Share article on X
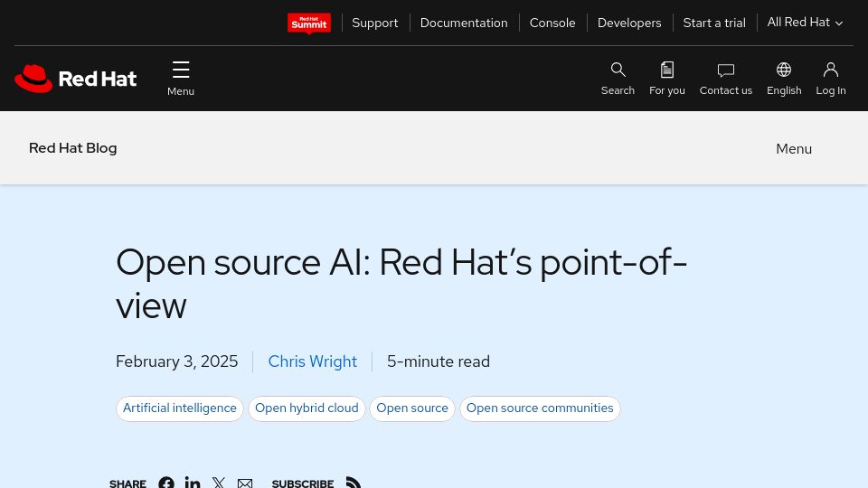Image resolution: width=868 pixels, height=488 pixels. point(219,483)
